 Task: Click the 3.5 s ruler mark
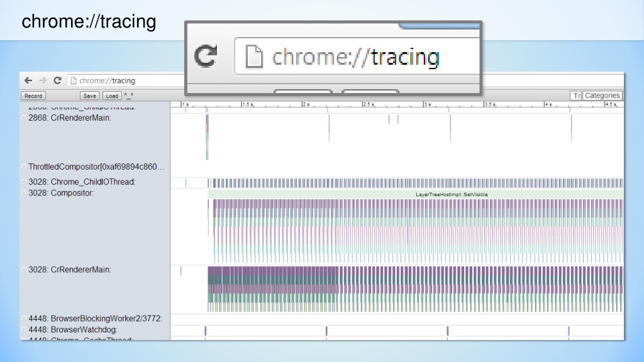pos(490,104)
